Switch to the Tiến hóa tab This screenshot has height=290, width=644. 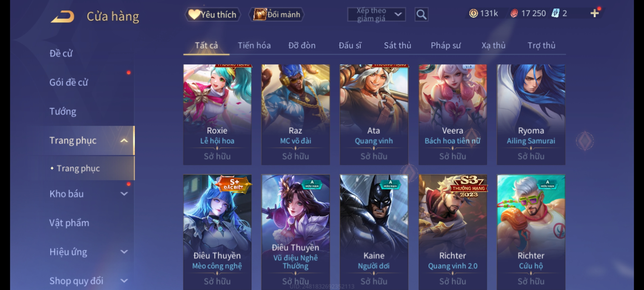coord(254,45)
